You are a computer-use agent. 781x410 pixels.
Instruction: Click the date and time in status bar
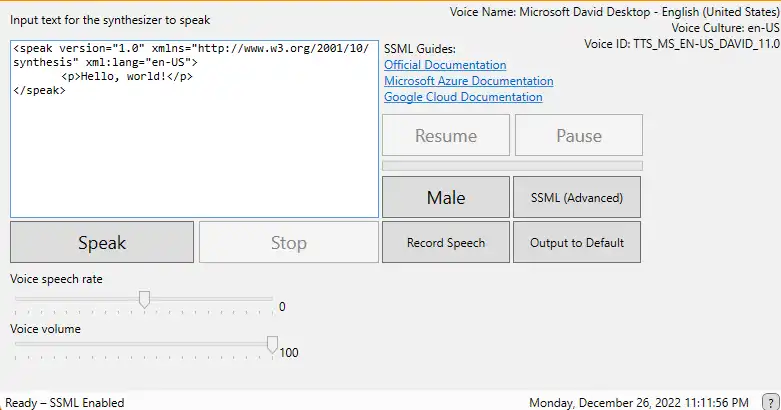click(636, 402)
